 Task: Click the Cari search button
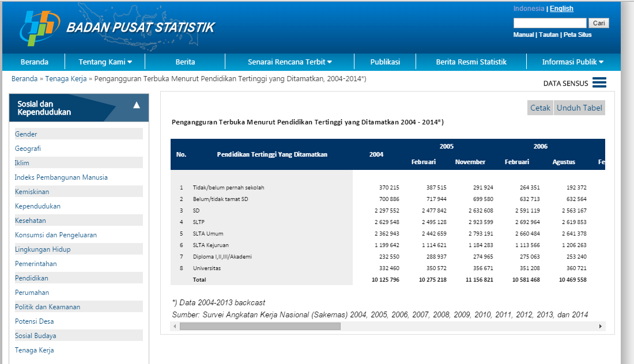(599, 23)
